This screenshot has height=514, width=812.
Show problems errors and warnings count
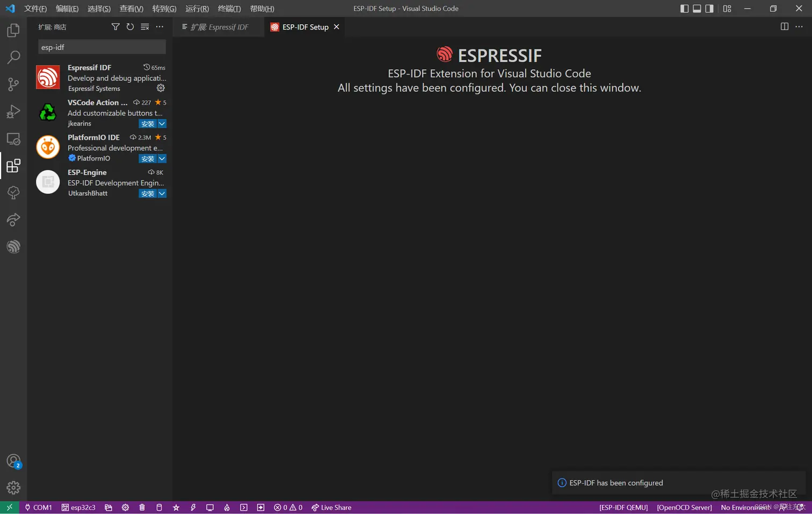(288, 507)
